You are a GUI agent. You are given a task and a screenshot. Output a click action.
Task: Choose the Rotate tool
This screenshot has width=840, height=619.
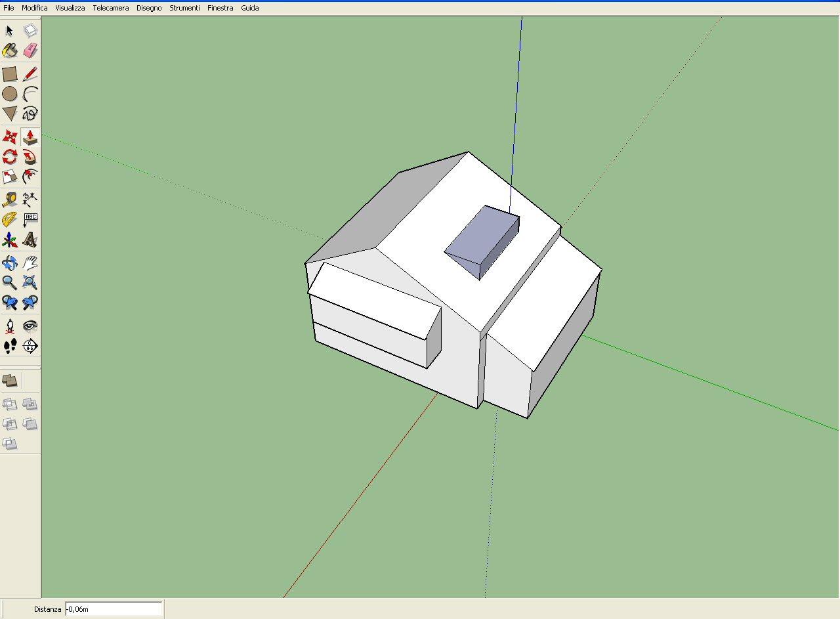pyautogui.click(x=10, y=157)
